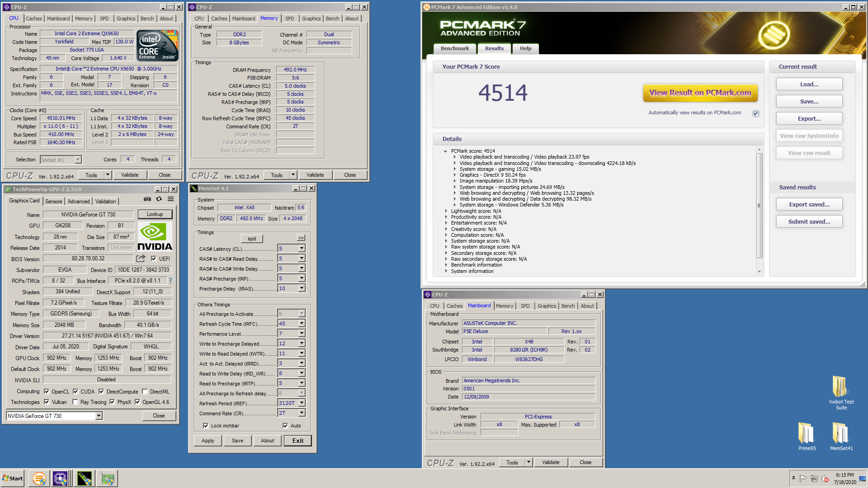Click the Details scrollbar down arrow
Image resolution: width=868 pixels, height=488 pixels.
click(x=759, y=272)
